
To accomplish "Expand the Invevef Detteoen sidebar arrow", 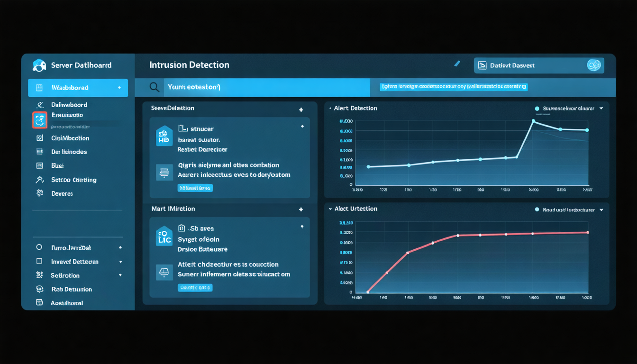I will [120, 262].
